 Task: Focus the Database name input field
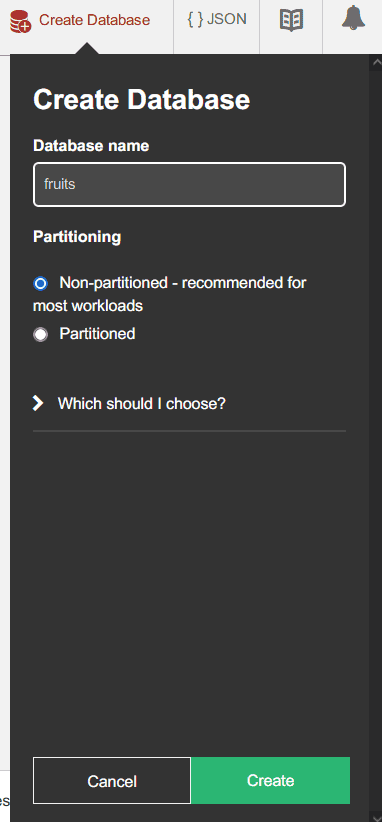tap(189, 185)
